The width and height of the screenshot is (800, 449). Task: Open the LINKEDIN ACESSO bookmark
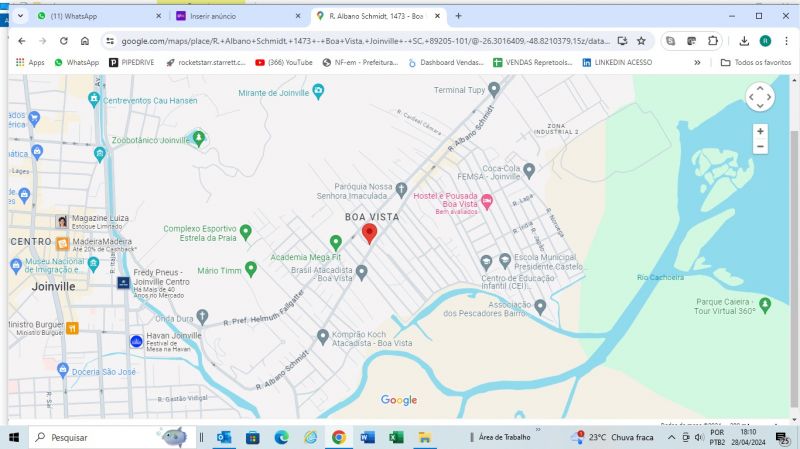[617, 62]
